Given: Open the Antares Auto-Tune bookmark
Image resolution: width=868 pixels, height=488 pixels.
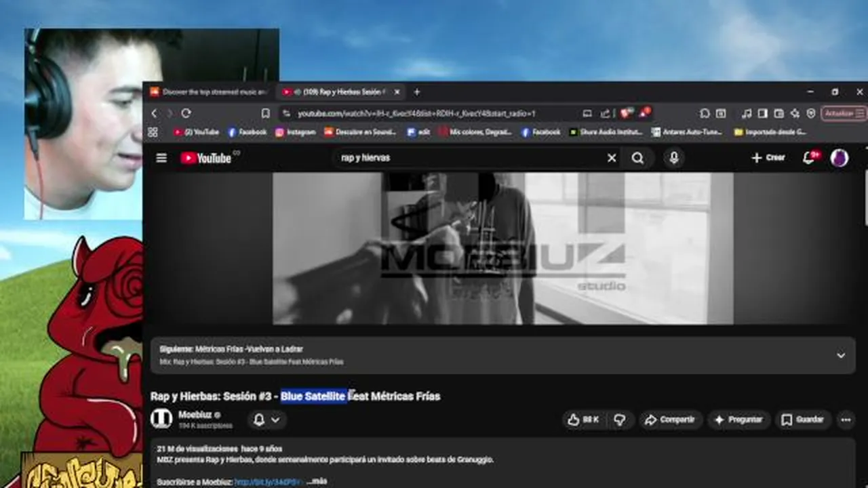Looking at the screenshot, I should [687, 132].
